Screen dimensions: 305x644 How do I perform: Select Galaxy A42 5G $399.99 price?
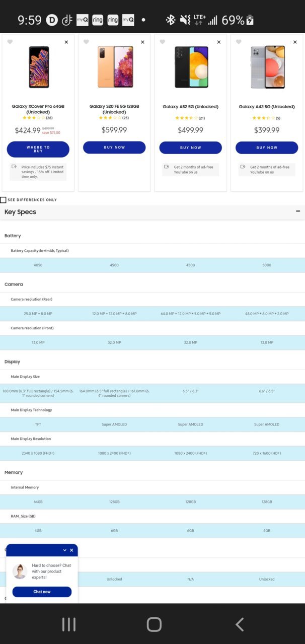point(267,130)
